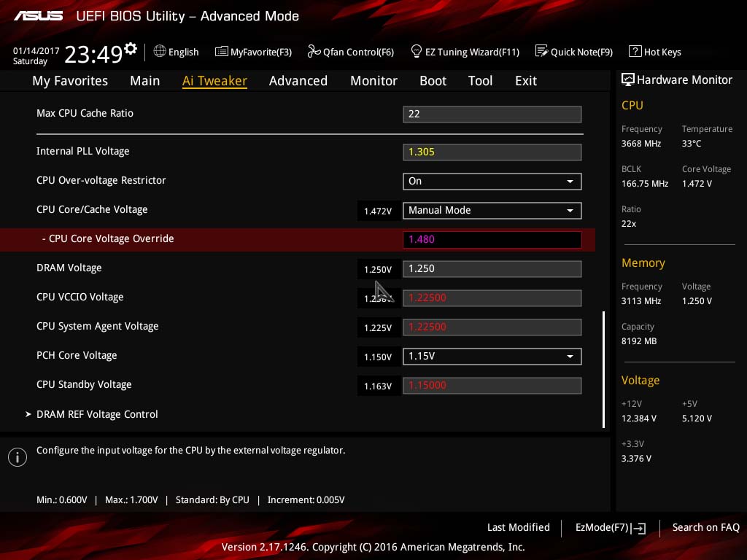The width and height of the screenshot is (747, 560).
Task: Click Max CPU Cache Ratio field
Action: (x=492, y=114)
